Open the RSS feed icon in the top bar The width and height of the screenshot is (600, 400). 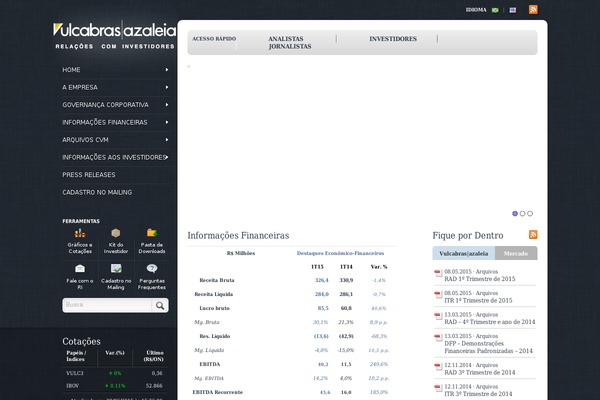[x=533, y=9]
